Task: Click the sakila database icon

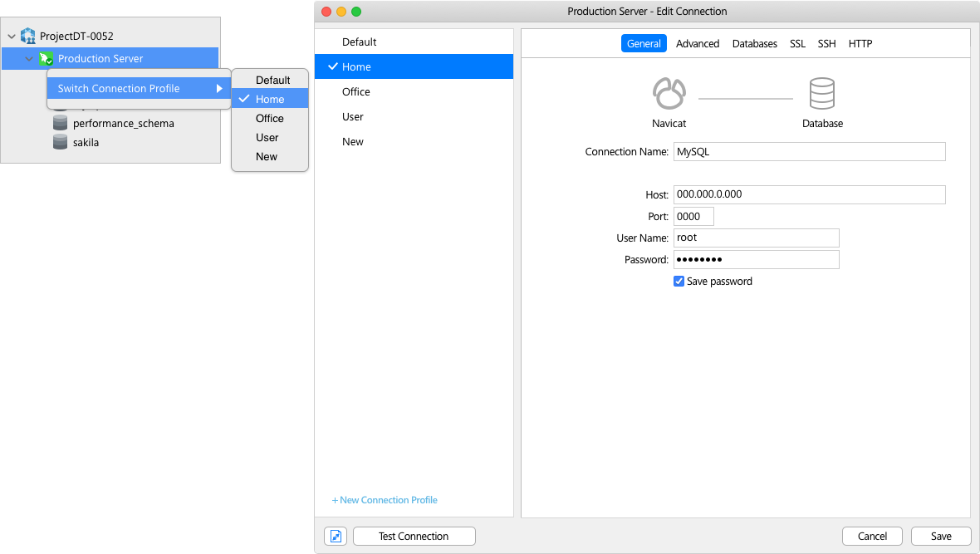Action: 60,142
